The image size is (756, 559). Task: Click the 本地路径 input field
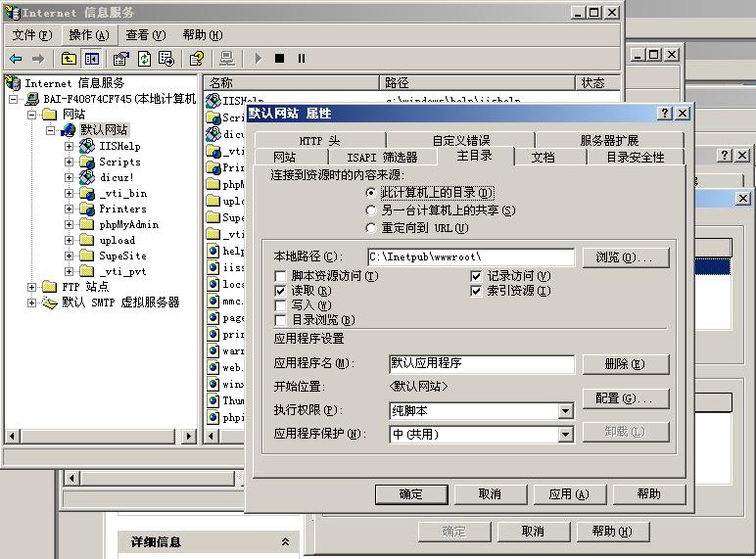click(x=471, y=256)
